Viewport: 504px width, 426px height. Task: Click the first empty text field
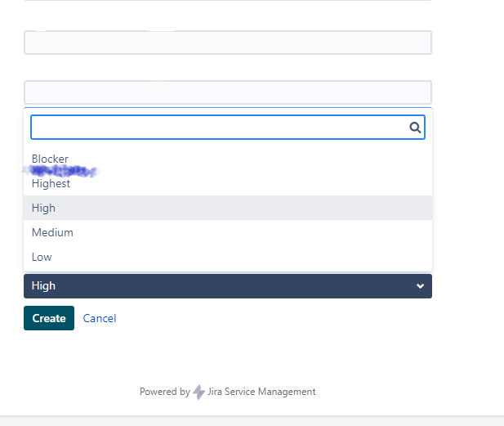tap(228, 43)
